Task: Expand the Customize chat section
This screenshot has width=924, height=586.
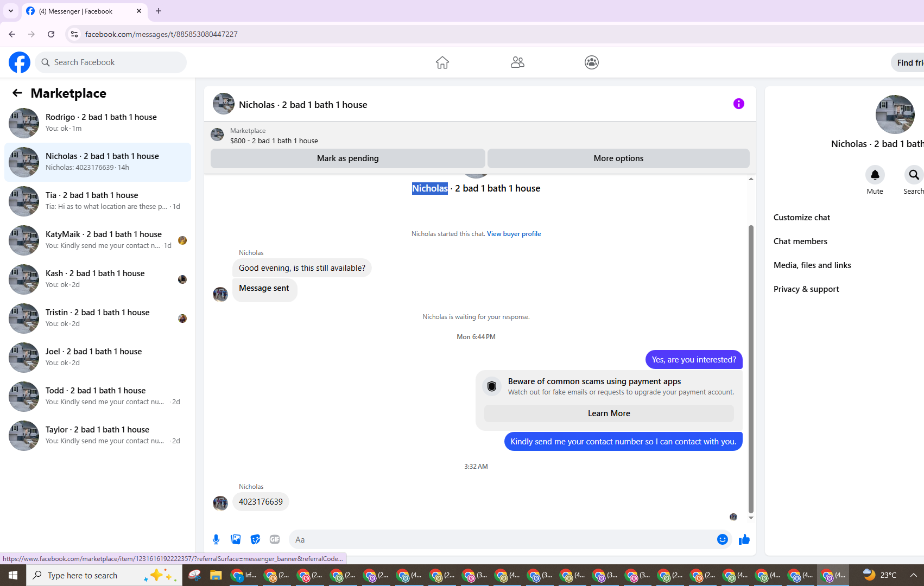Action: tap(802, 218)
